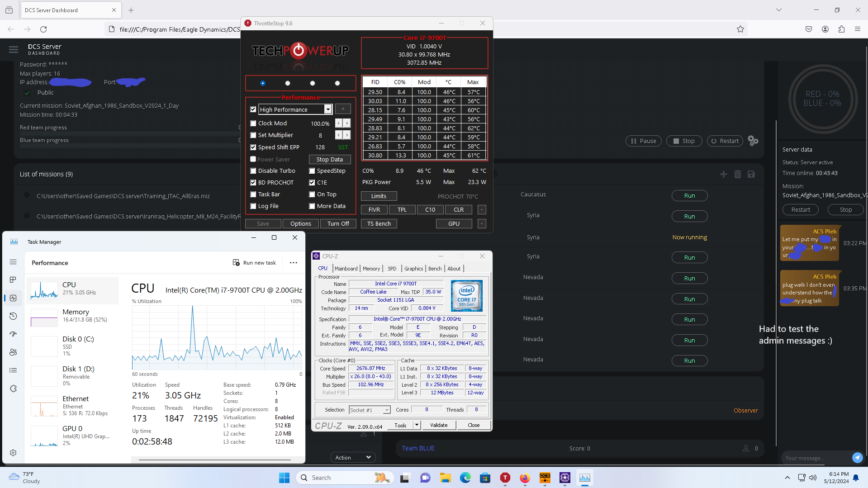
Task: Expand the list of all browser tabs
Action: 779,10
